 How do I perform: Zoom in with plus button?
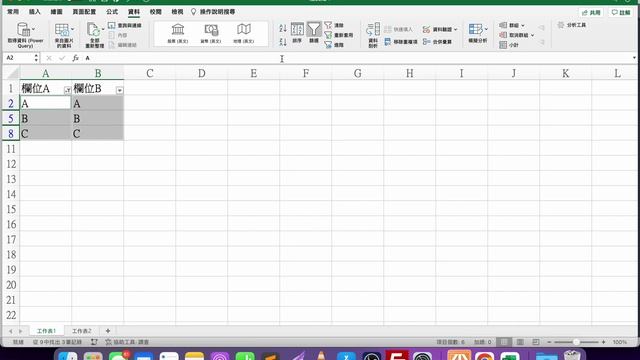pos(603,342)
